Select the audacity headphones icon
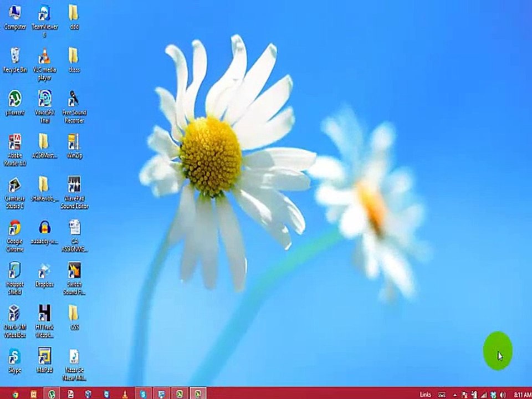The height and width of the screenshot is (399, 532). [x=44, y=232]
